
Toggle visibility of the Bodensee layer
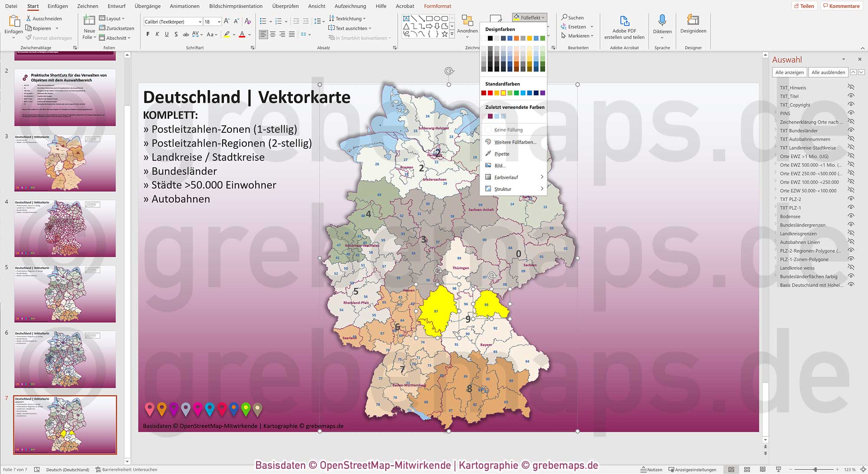coord(852,216)
